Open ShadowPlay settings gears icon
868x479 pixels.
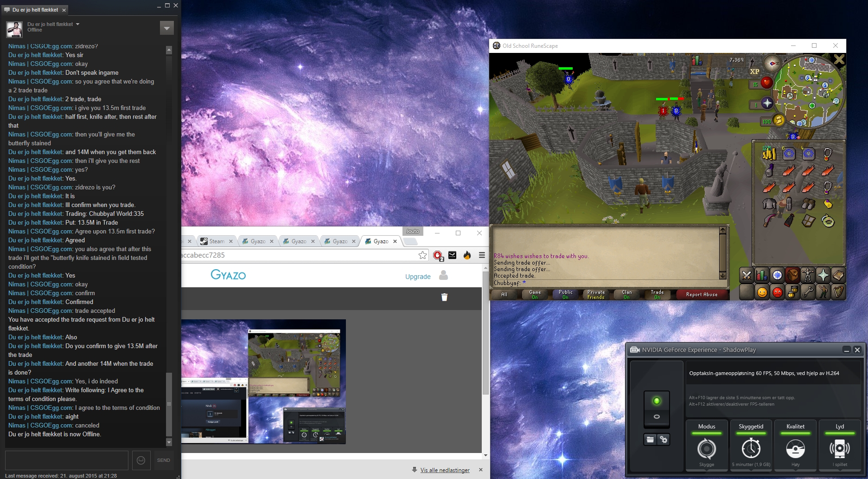tap(664, 439)
